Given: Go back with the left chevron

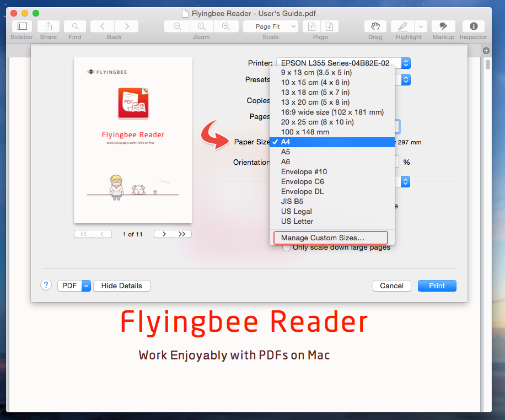Looking at the screenshot, I should tap(103, 26).
